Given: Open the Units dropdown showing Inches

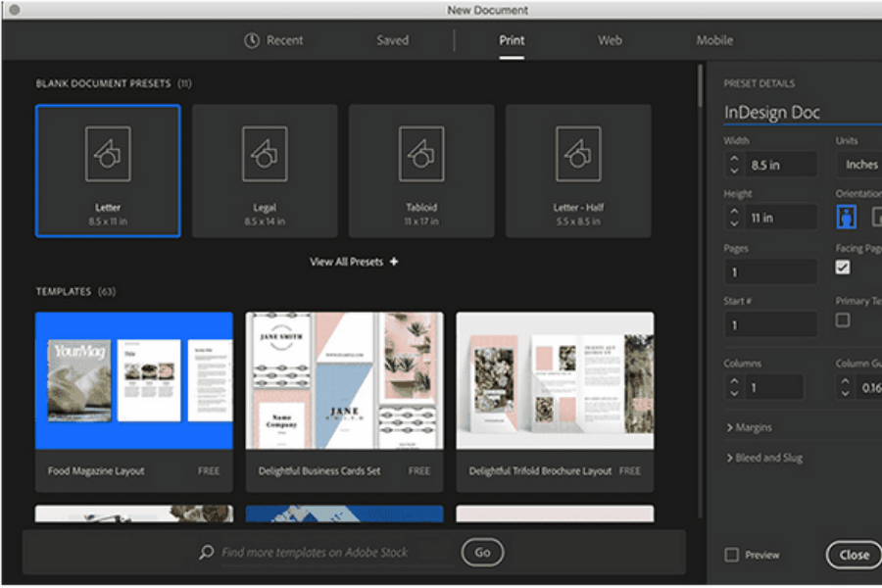Looking at the screenshot, I should coord(860,165).
